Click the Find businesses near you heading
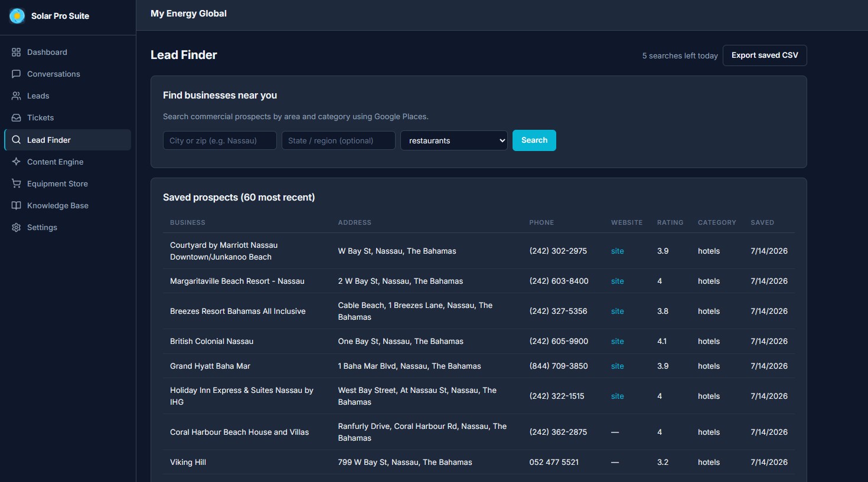Screen dimensions: 868x482 220,95
